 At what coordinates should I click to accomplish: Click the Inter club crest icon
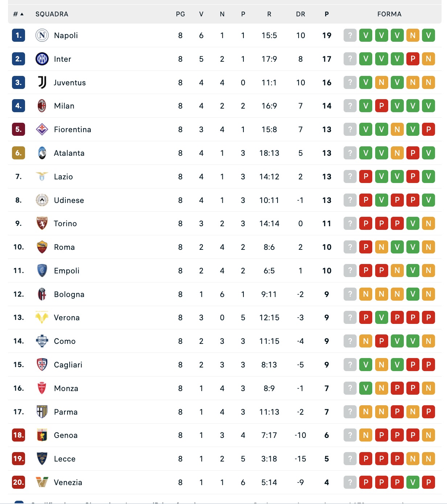[x=42, y=59]
